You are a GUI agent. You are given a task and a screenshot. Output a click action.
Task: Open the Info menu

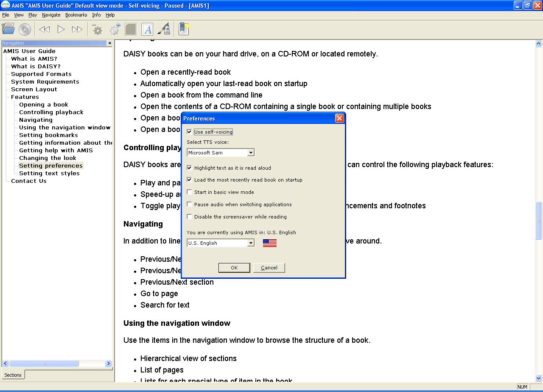click(96, 15)
